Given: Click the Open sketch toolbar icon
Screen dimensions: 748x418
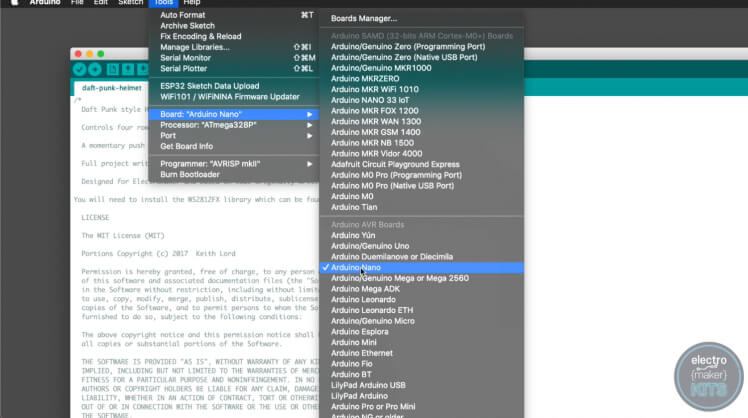Looking at the screenshot, I should [128, 69].
